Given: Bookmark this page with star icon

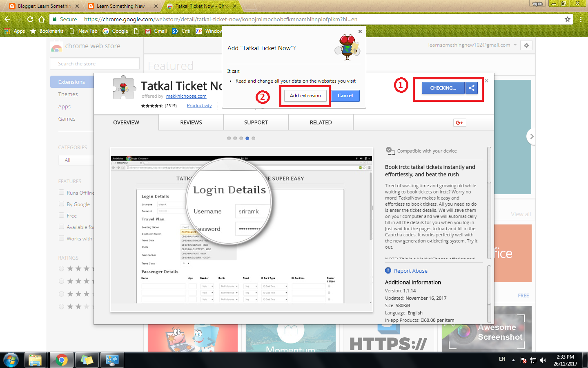Looking at the screenshot, I should click(567, 19).
